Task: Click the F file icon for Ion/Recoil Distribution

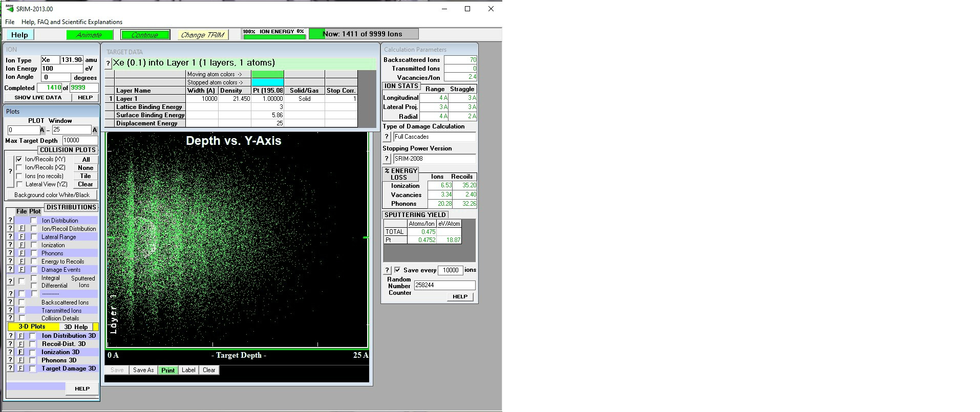Action: pyautogui.click(x=22, y=228)
